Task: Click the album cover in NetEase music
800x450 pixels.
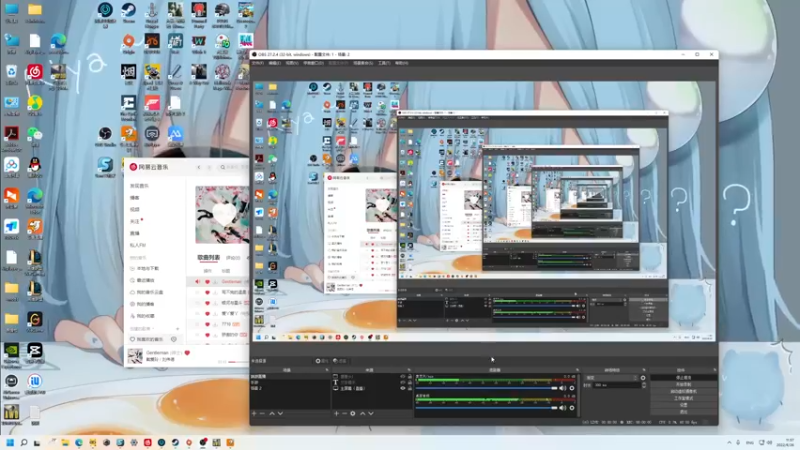Action: [222, 214]
